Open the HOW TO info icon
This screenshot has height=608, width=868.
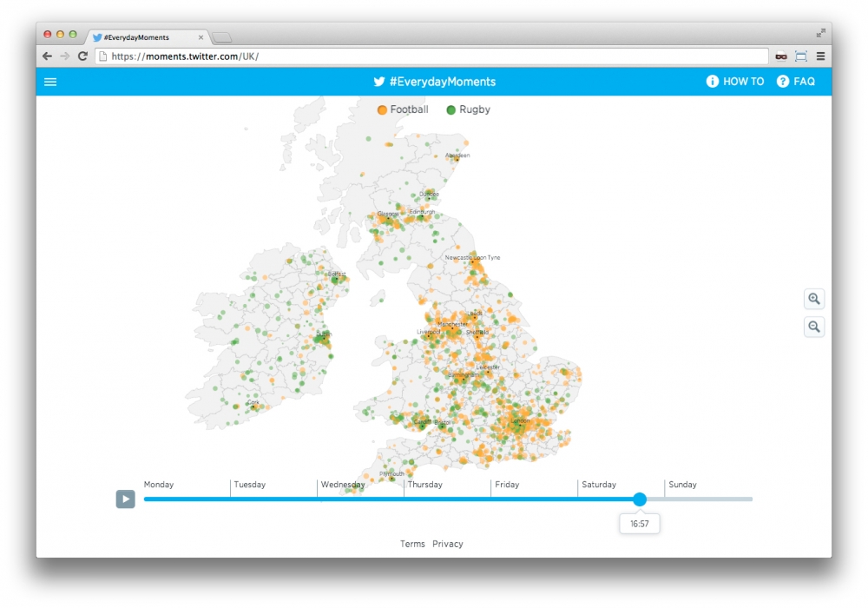coord(712,82)
